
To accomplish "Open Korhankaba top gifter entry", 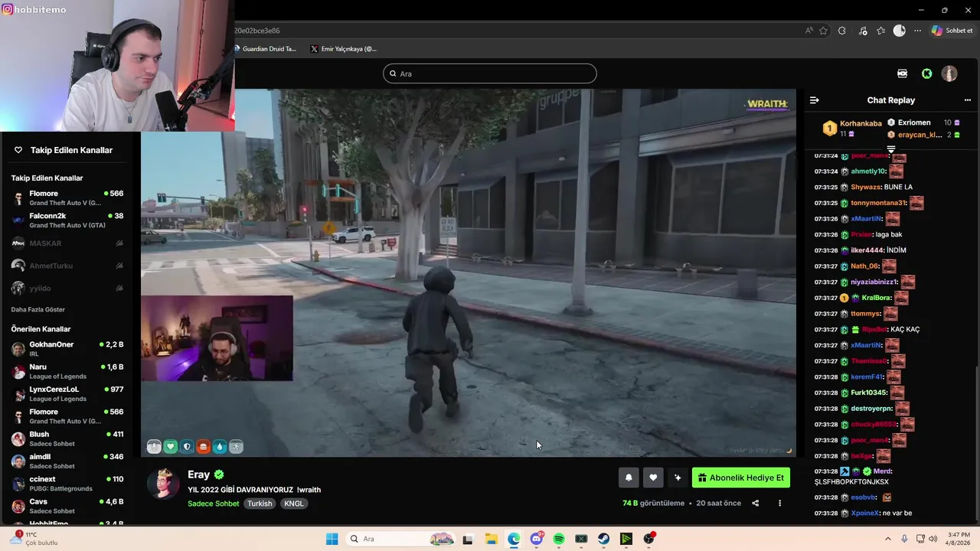I will (x=852, y=128).
